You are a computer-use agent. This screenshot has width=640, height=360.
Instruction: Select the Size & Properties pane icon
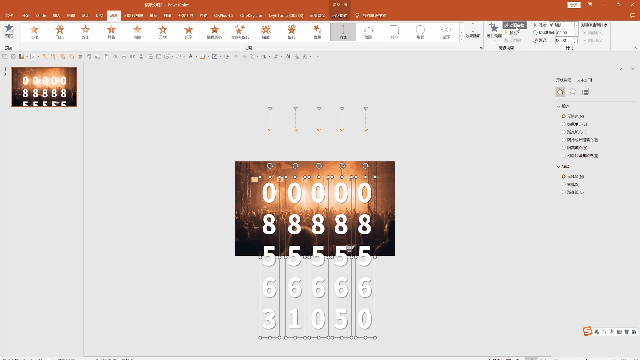coord(585,92)
